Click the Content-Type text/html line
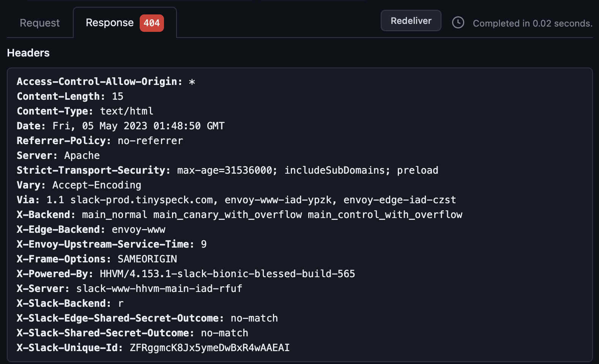Image resolution: width=599 pixels, height=364 pixels. pos(85,111)
